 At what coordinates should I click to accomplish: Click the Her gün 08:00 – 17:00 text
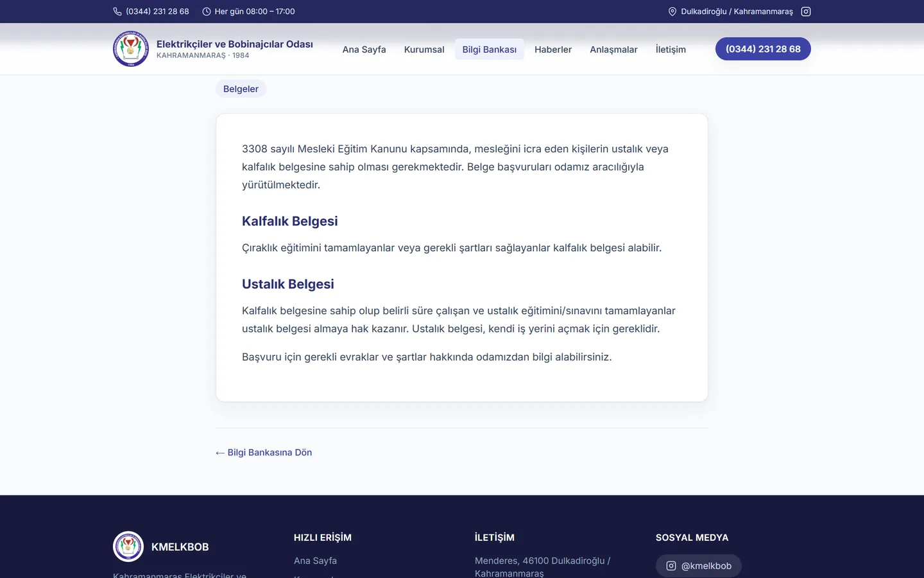point(255,12)
